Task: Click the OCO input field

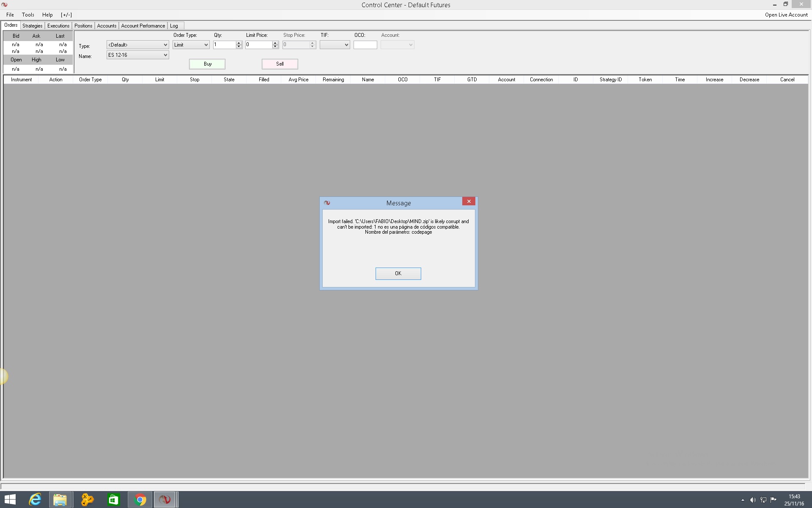Action: [x=365, y=45]
